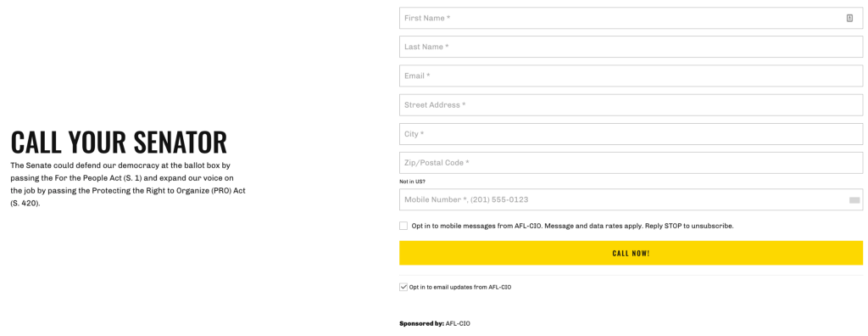This screenshot has height=336, width=868.
Task: Enable opt in to mobile messages checkbox
Action: pyautogui.click(x=403, y=226)
